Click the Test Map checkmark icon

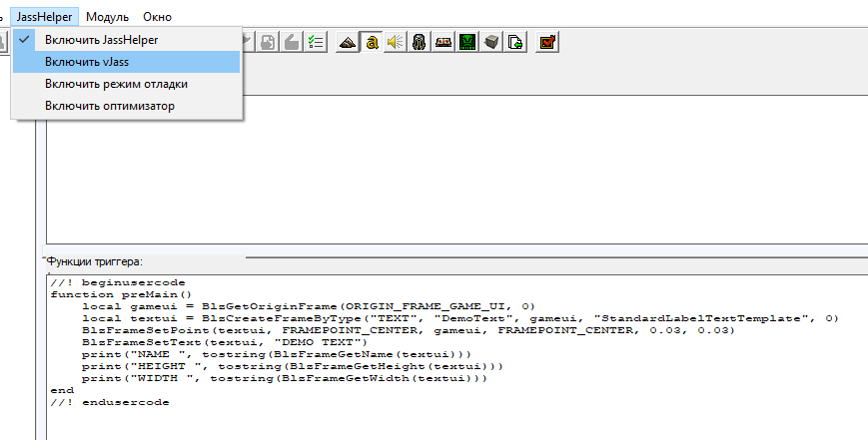547,42
